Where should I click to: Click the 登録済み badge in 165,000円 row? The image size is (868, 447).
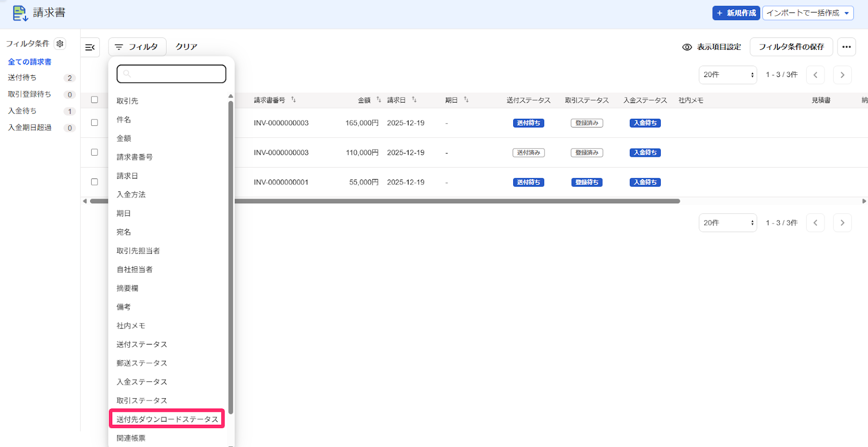[587, 123]
